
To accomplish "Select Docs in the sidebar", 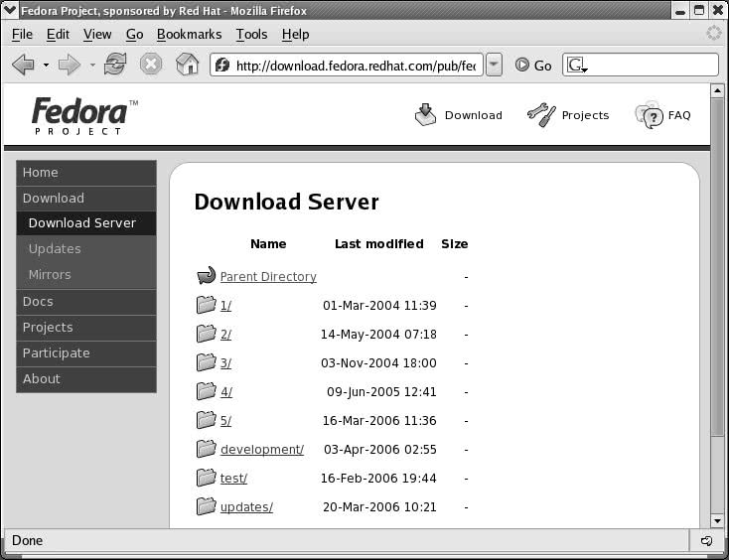I will tap(86, 302).
